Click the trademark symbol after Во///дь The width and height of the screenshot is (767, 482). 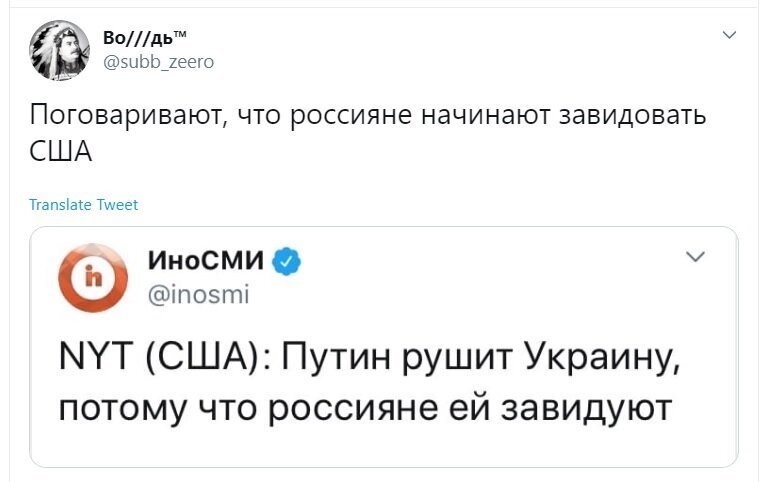pos(180,34)
